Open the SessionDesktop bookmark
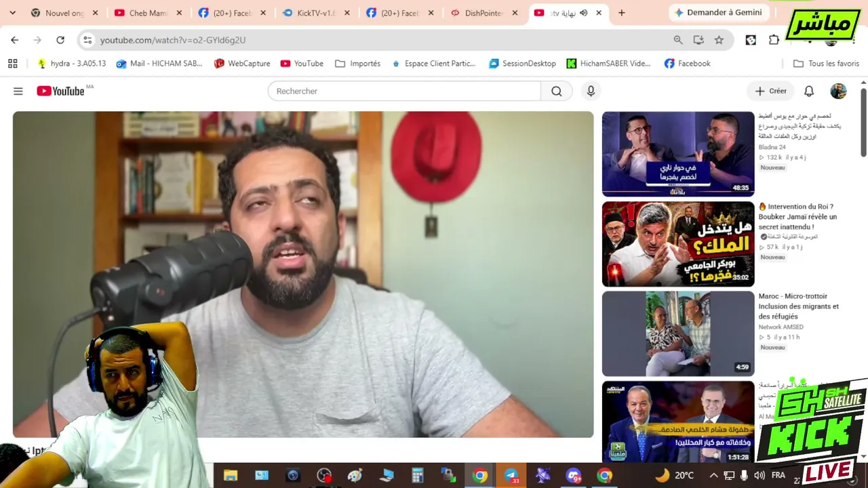Screen dimensions: 868x488 click(522, 64)
